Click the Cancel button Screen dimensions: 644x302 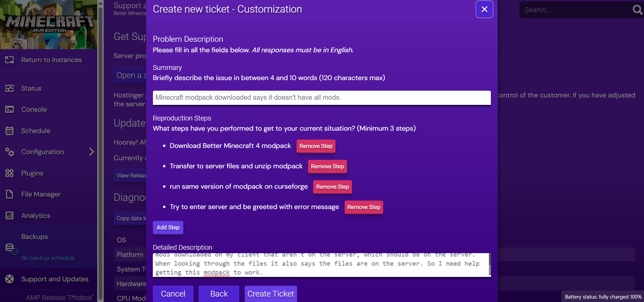click(173, 294)
